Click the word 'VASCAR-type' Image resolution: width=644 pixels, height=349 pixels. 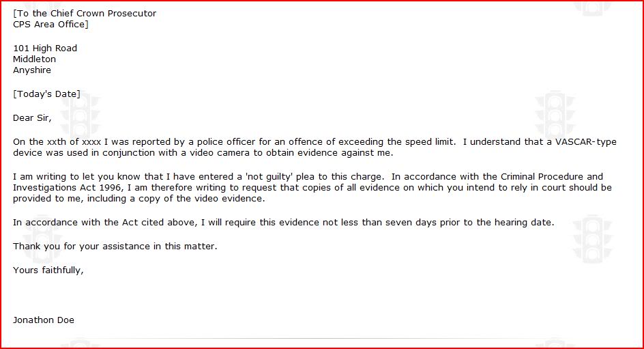586,142
